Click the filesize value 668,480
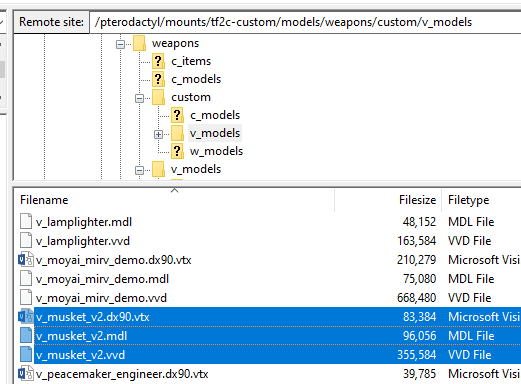521x384 pixels. click(x=416, y=298)
